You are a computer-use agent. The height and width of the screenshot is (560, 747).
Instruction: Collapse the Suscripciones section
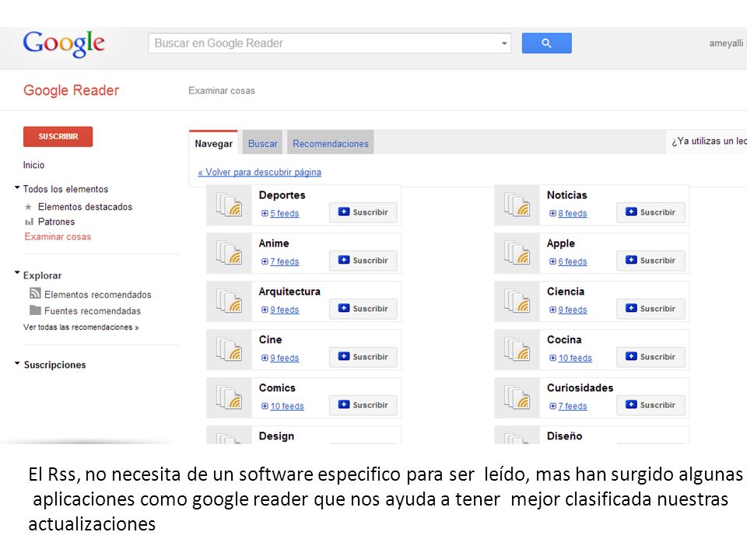point(17,363)
